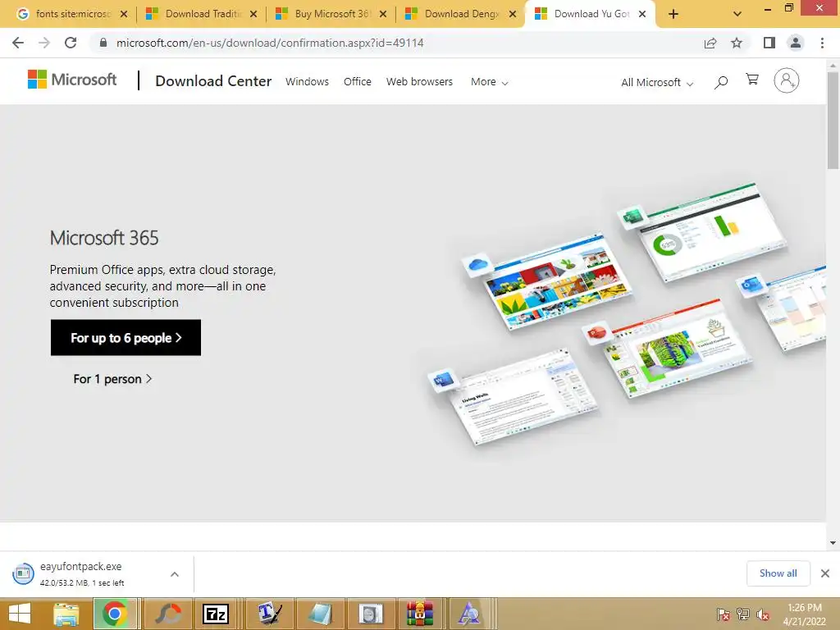Reload the current page
This screenshot has height=630, width=840.
(x=71, y=43)
